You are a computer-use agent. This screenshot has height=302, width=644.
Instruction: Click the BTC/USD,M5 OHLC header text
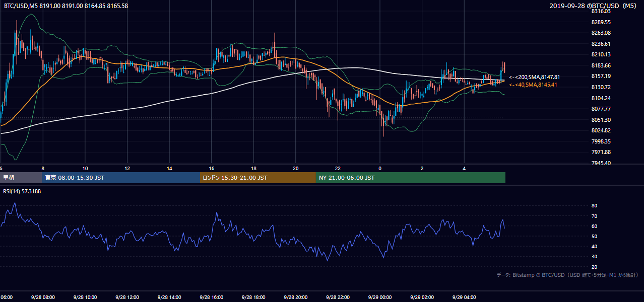[66, 6]
